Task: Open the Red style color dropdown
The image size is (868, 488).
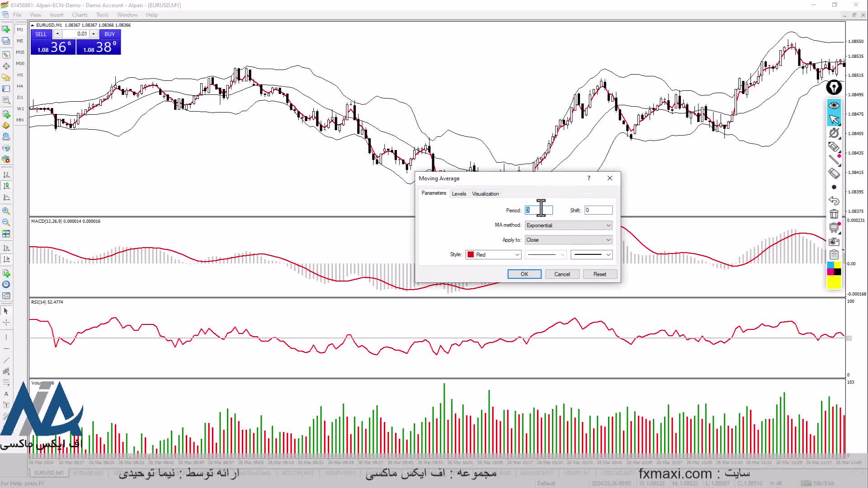Action: [x=493, y=255]
